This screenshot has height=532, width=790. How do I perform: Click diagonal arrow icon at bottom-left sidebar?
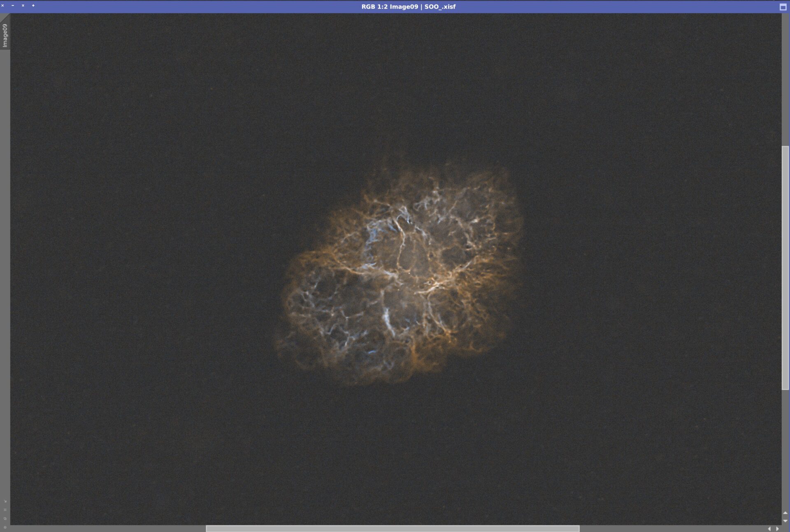tap(5, 501)
